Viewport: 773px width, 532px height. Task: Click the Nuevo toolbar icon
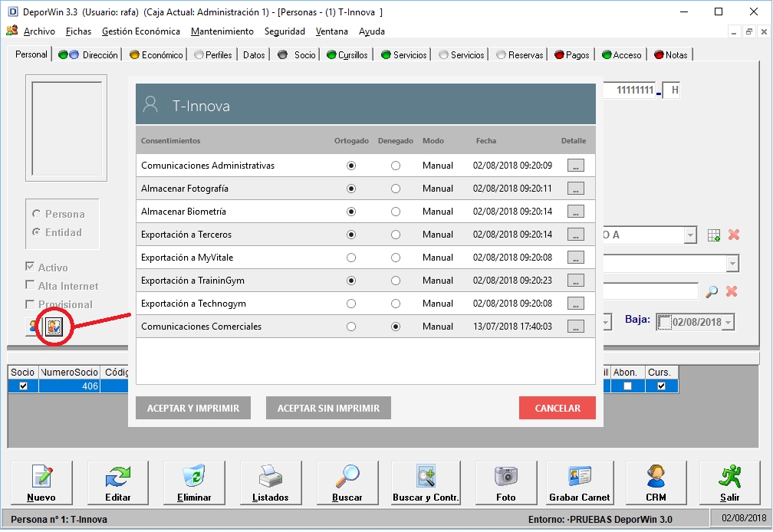[42, 476]
